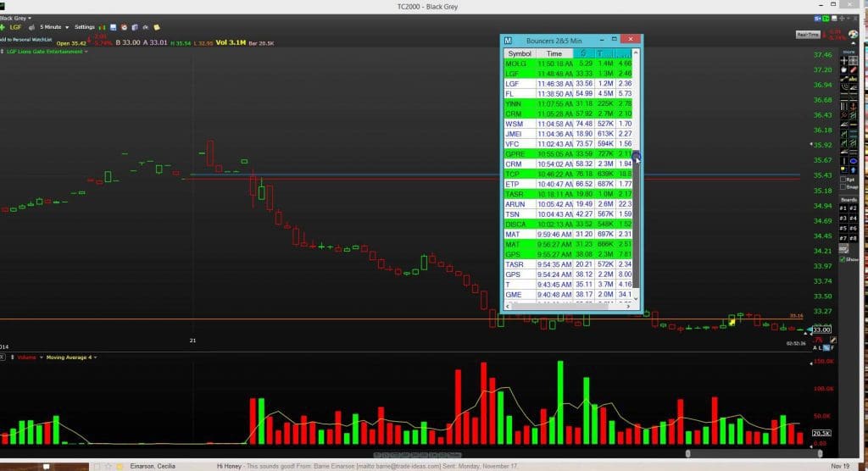Select the crosshair pointer drawing tool
Screen dimensions: 868x471
click(x=844, y=60)
